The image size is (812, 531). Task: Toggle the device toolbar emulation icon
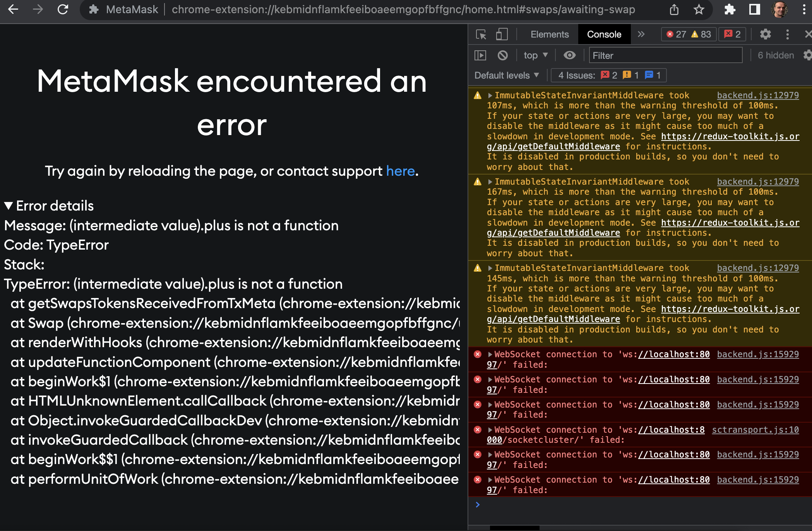(x=502, y=34)
